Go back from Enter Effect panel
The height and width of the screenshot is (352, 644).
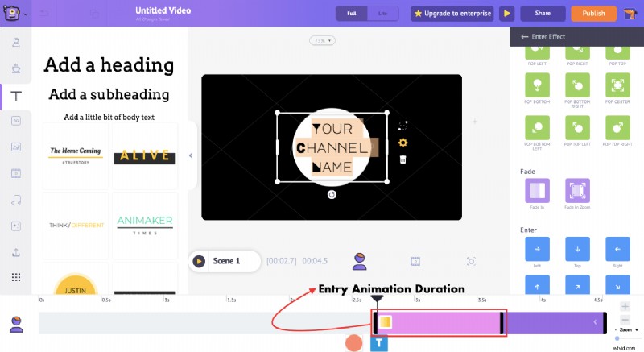525,37
